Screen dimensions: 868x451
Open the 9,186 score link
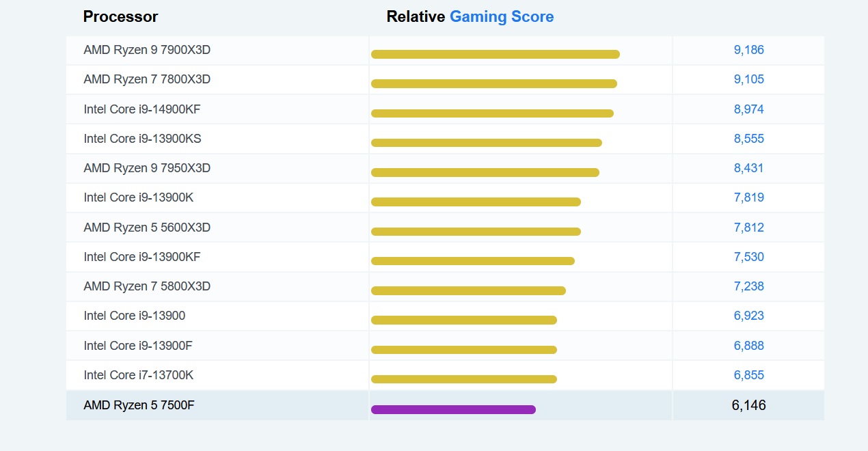[x=749, y=50]
